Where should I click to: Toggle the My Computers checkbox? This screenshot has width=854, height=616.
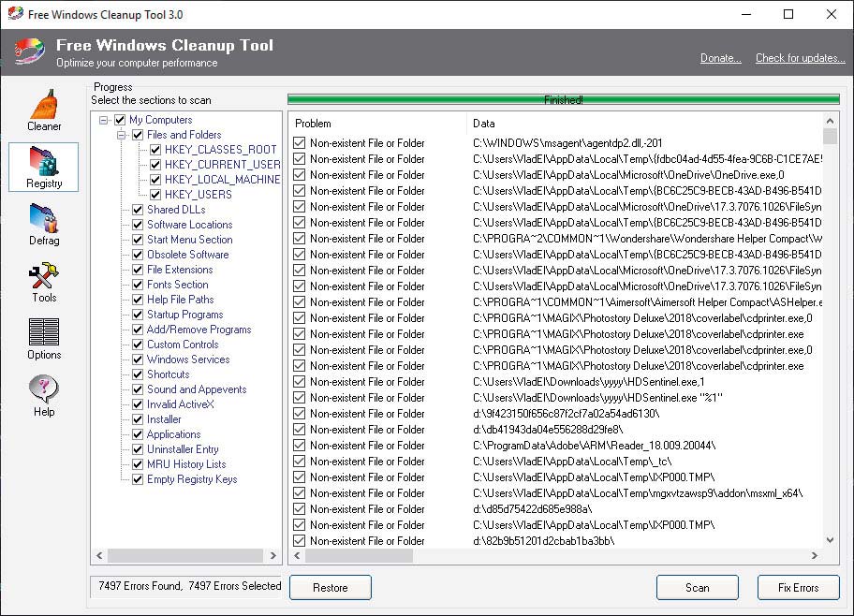120,120
